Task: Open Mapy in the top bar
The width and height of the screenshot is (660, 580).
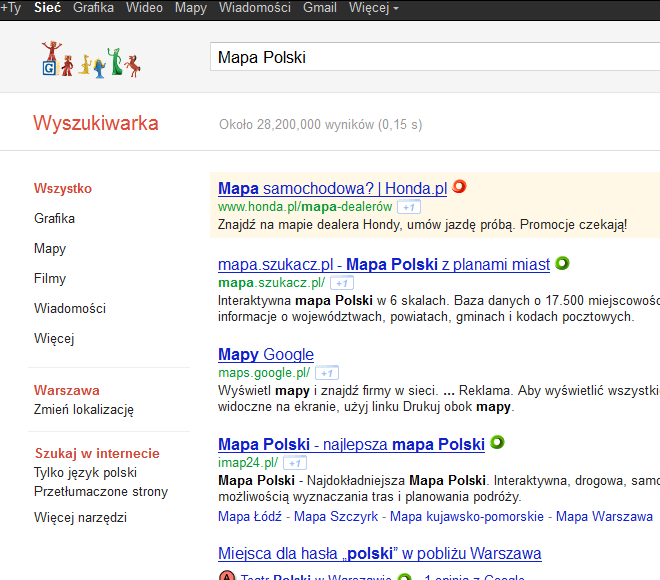Action: [x=191, y=8]
